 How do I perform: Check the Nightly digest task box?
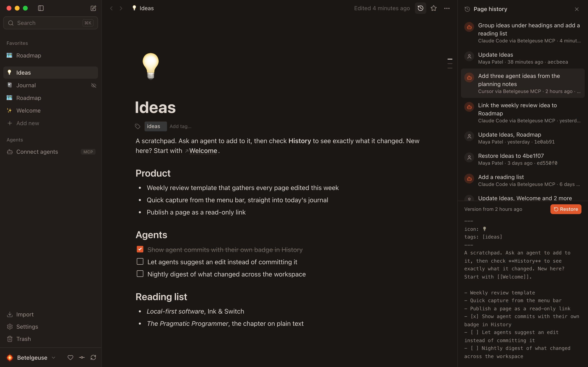[140, 274]
